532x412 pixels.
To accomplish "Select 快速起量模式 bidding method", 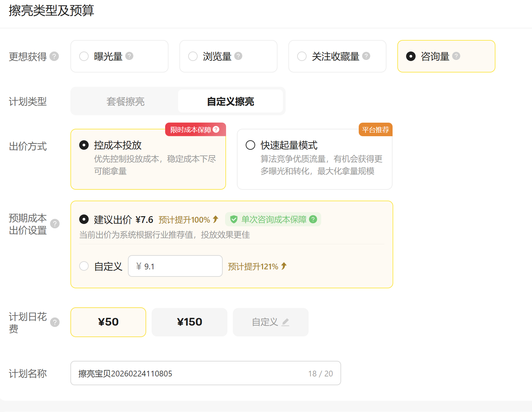I will 250,145.
